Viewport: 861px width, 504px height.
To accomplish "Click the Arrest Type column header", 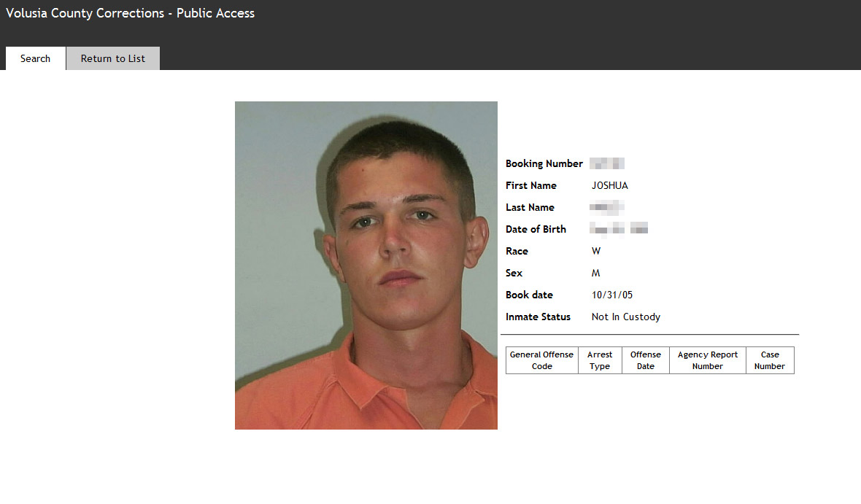I will (600, 360).
